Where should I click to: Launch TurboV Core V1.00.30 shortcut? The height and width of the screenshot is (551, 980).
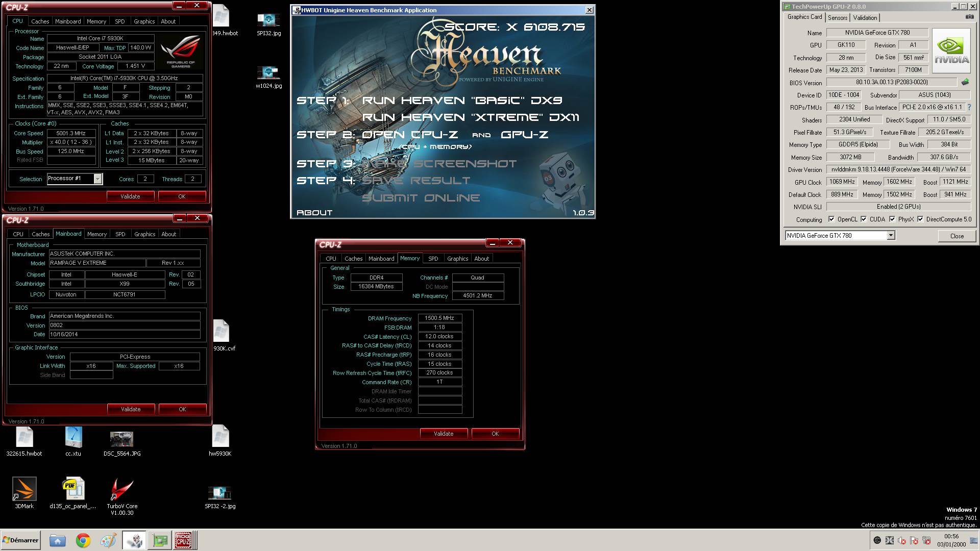pos(122,496)
